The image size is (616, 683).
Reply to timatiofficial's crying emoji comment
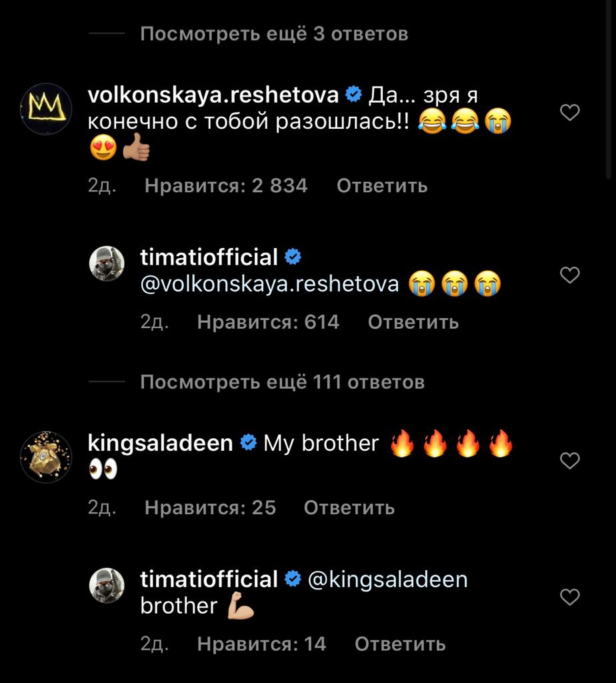(x=413, y=322)
